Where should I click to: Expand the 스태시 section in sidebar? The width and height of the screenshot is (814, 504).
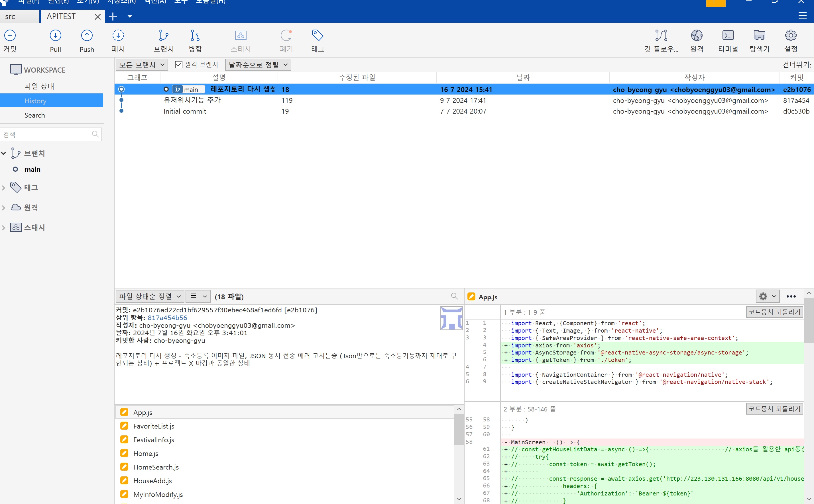4,228
